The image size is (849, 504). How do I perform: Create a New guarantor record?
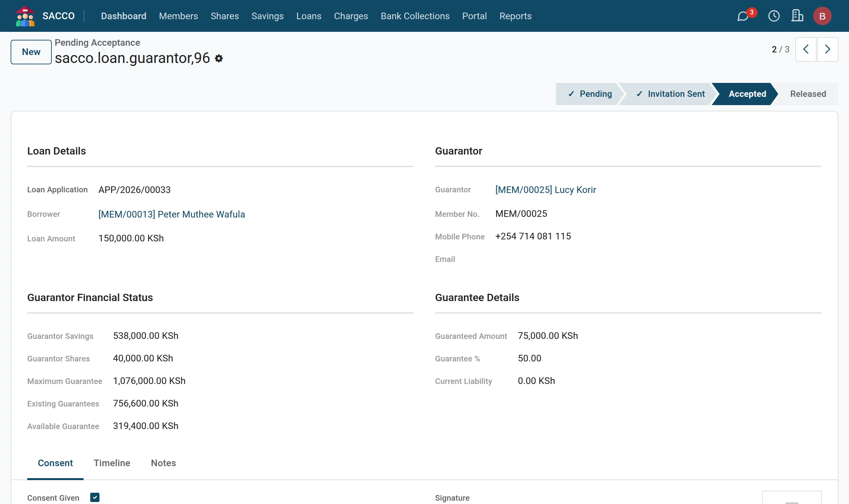[31, 52]
